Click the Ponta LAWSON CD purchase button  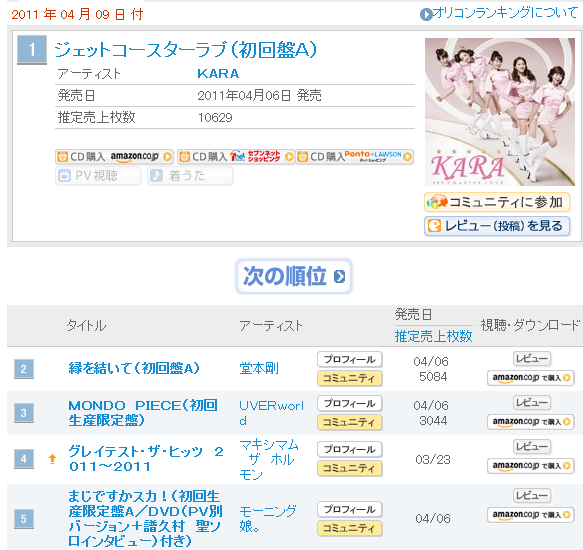355,157
